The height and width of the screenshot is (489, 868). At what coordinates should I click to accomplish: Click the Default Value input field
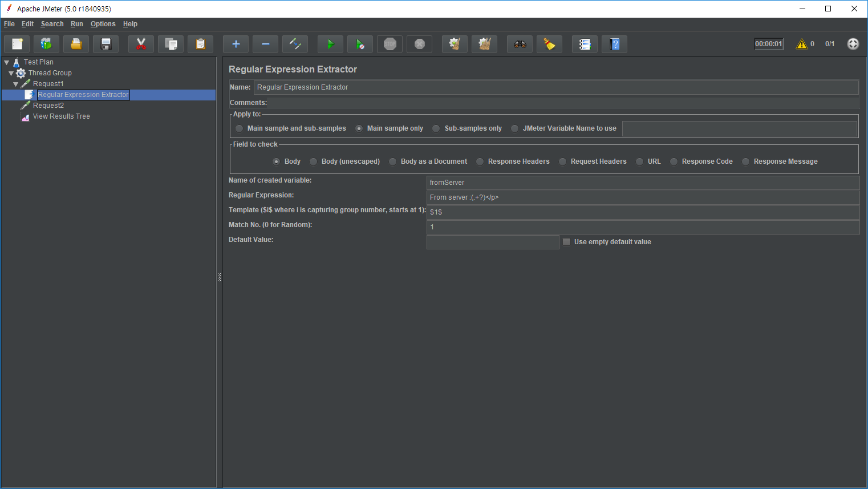(x=493, y=242)
